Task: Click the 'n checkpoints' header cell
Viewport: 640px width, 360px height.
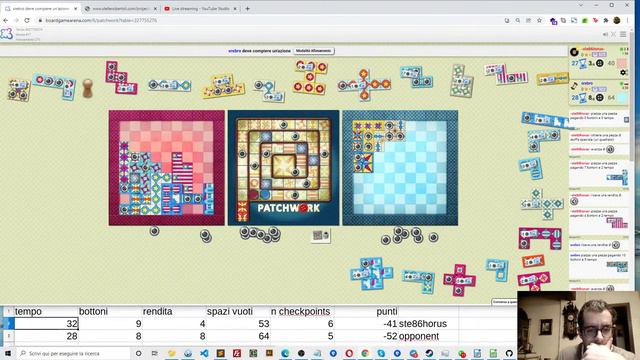Action: tap(302, 311)
